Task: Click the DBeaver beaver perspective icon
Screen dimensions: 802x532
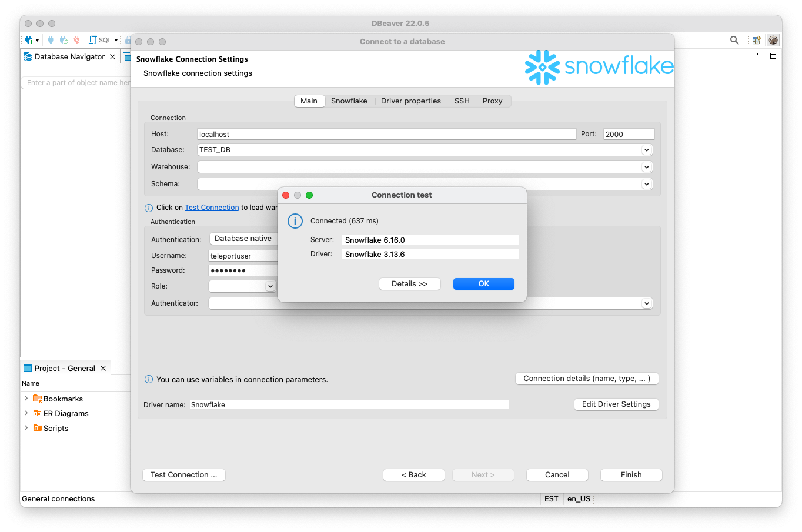Action: [x=773, y=40]
